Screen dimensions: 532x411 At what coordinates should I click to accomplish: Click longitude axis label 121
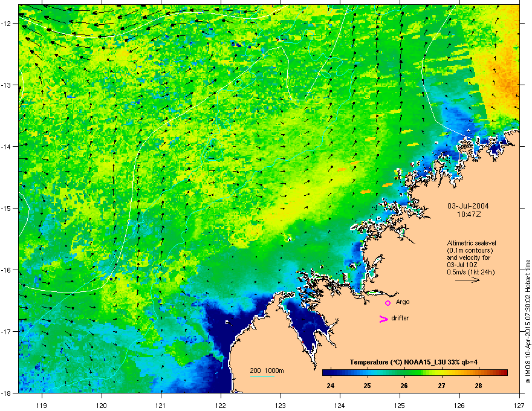click(161, 405)
